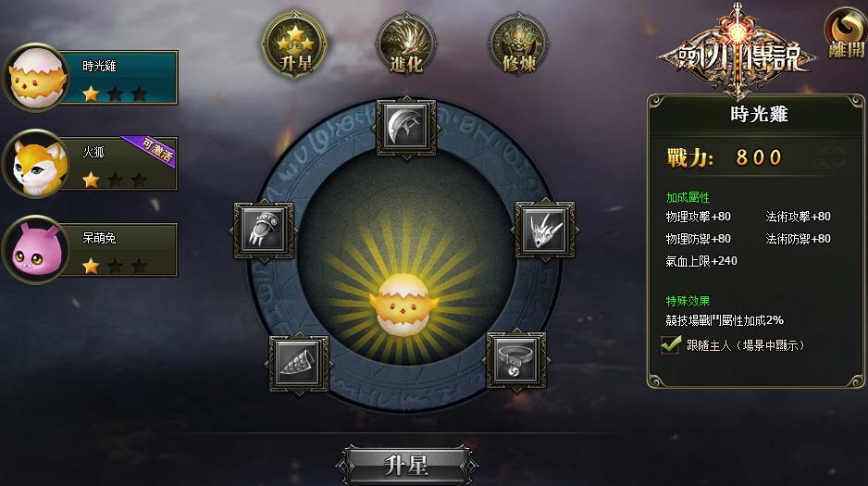This screenshot has height=486, width=868.
Task: Click the 時光雞 egg avatar portrait
Action: [36, 78]
